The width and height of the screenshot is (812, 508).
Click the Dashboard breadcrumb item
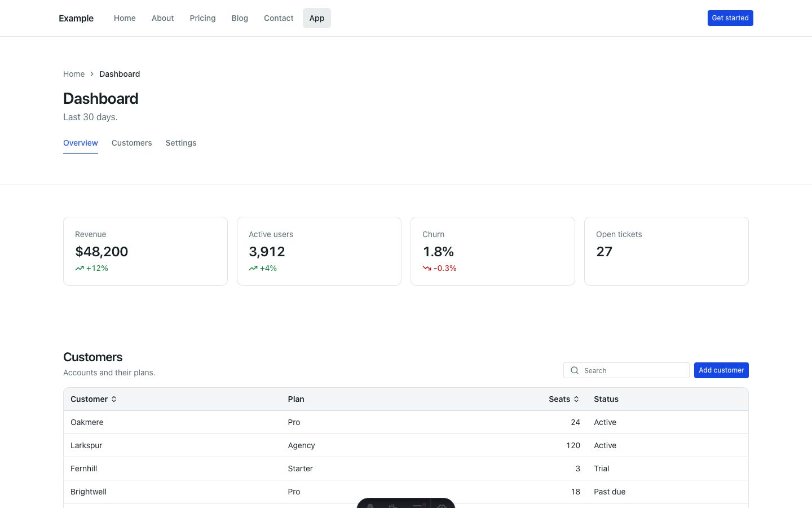click(x=120, y=74)
